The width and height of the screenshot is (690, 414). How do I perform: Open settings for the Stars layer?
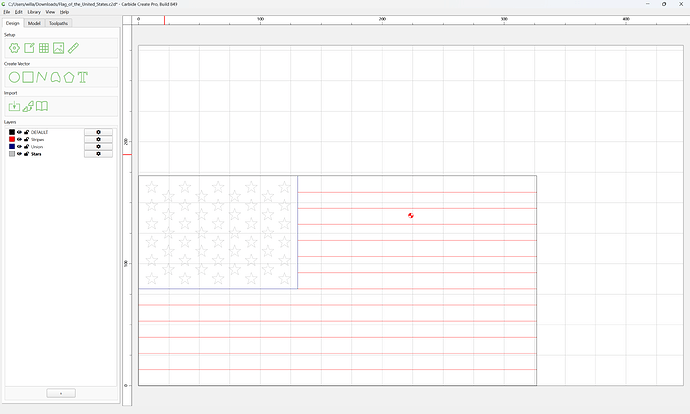click(98, 154)
